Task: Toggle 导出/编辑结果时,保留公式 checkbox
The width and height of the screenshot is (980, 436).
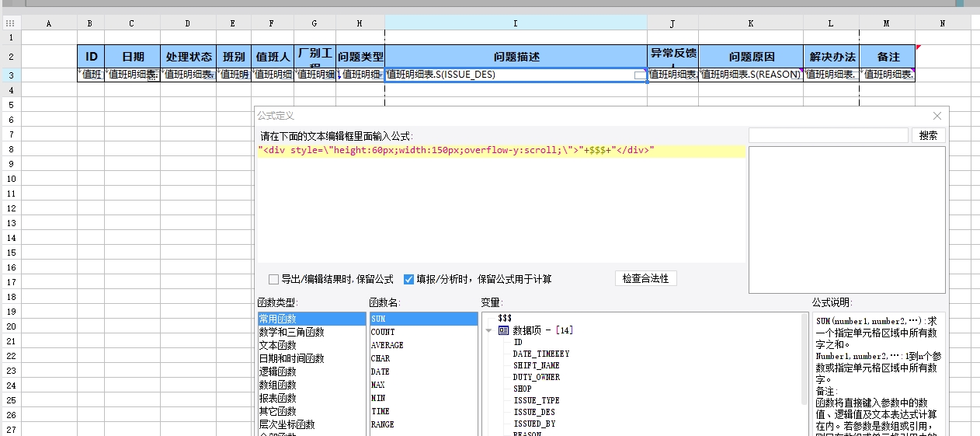Action: (273, 279)
